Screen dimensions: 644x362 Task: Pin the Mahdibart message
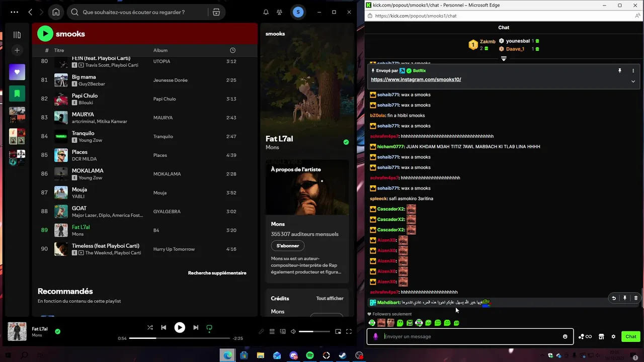point(625,298)
